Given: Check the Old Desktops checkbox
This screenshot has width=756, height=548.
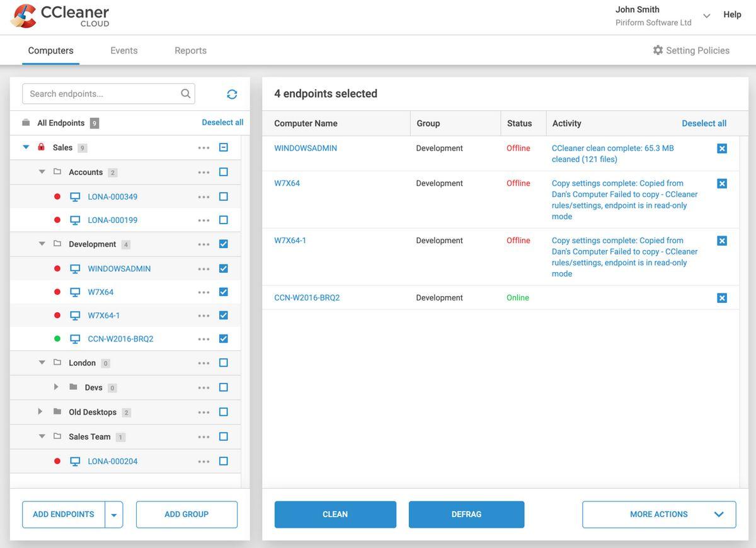Looking at the screenshot, I should point(223,412).
